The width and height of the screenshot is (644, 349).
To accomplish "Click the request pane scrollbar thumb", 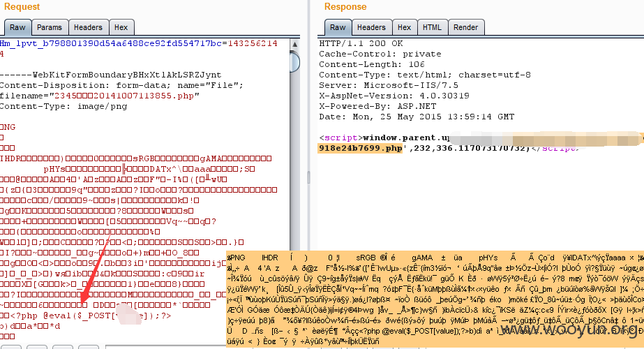I will pos(294,61).
